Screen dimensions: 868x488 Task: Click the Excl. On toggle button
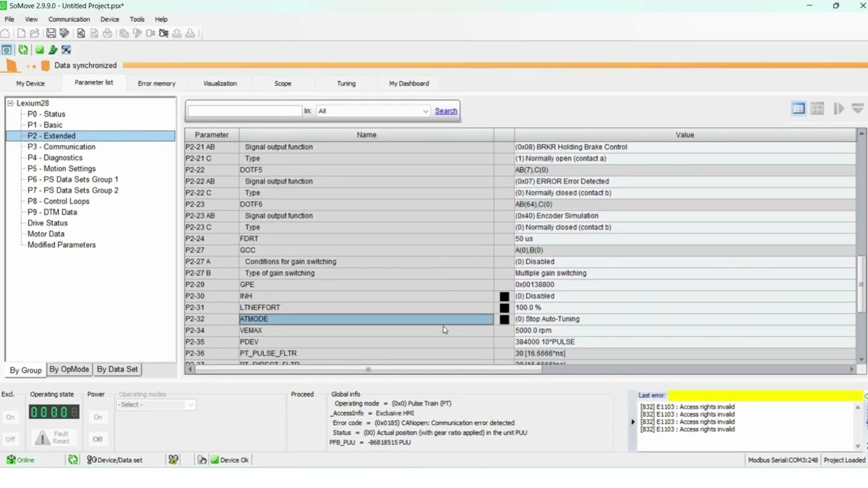[10, 417]
